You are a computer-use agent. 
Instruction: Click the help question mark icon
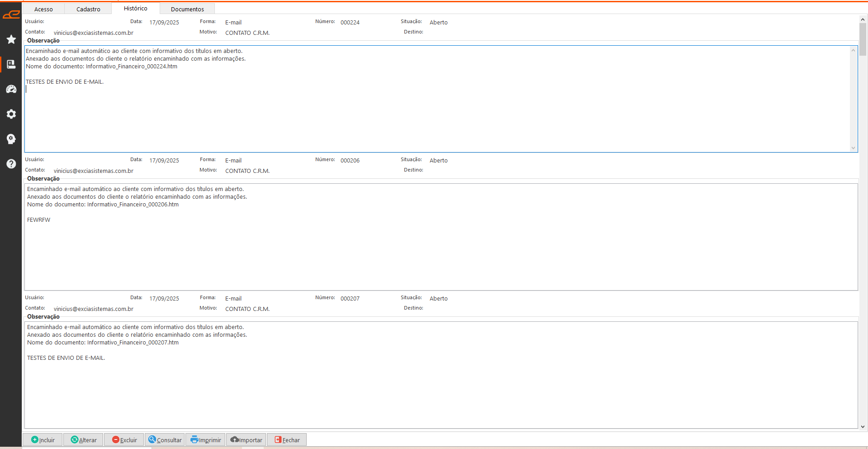pos(11,164)
